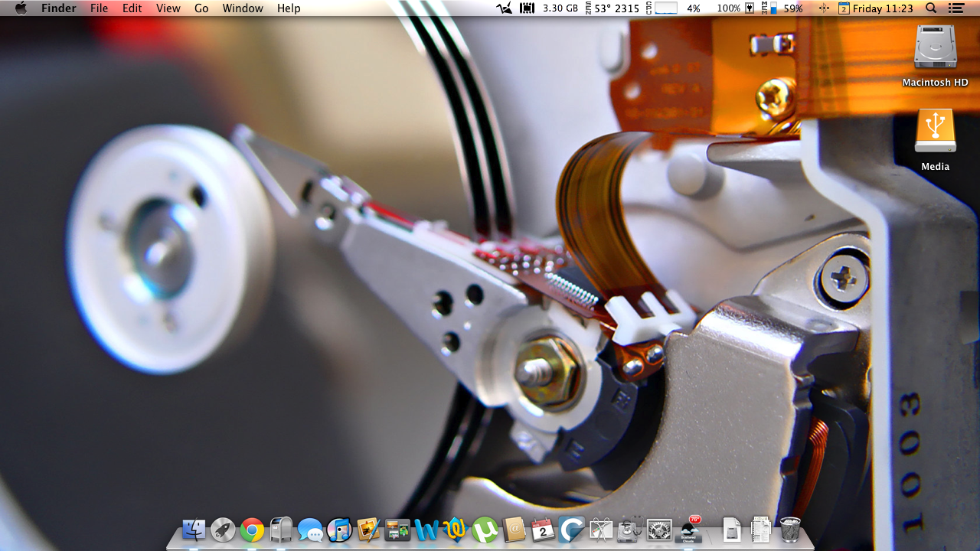The height and width of the screenshot is (551, 980).
Task: Launch uTorrent from the Dock
Action: [485, 530]
